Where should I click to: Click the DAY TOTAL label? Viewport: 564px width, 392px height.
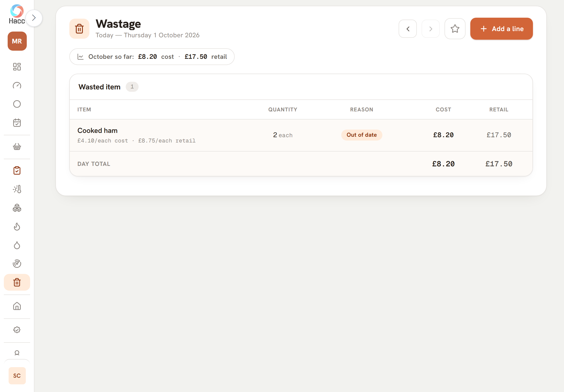94,164
